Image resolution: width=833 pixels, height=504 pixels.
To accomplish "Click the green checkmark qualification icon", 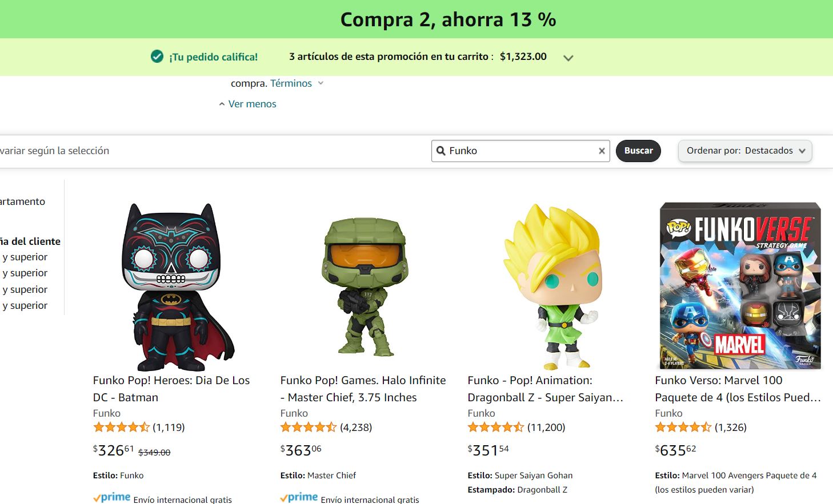I will (157, 57).
